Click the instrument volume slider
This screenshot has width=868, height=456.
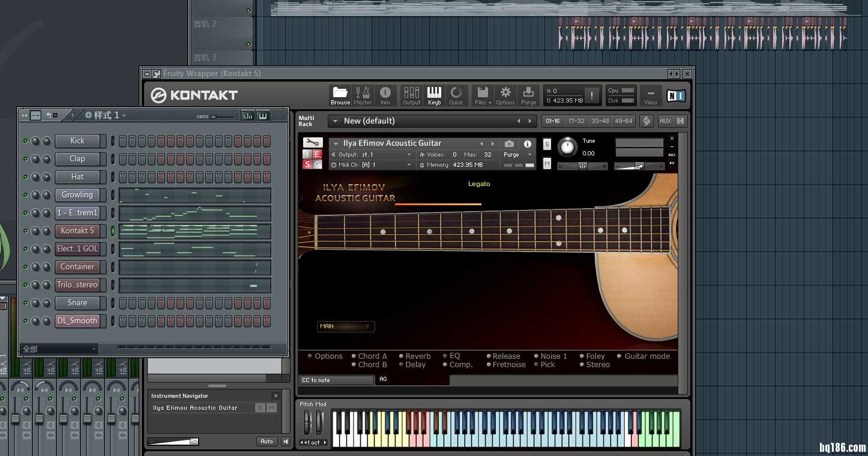639,166
